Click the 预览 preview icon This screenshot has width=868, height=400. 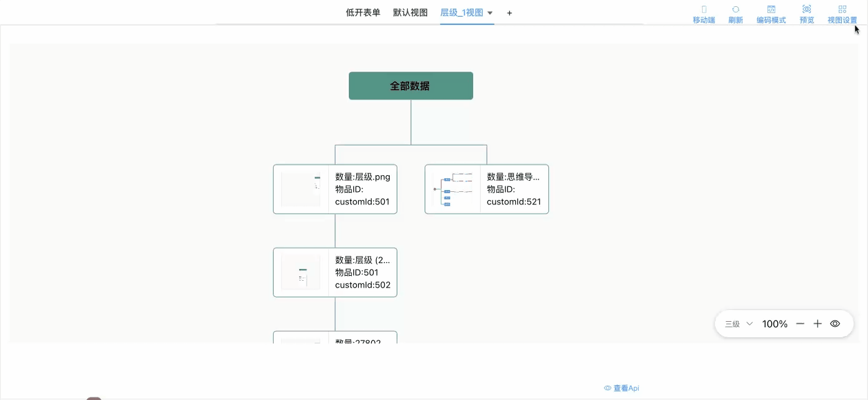tap(806, 10)
